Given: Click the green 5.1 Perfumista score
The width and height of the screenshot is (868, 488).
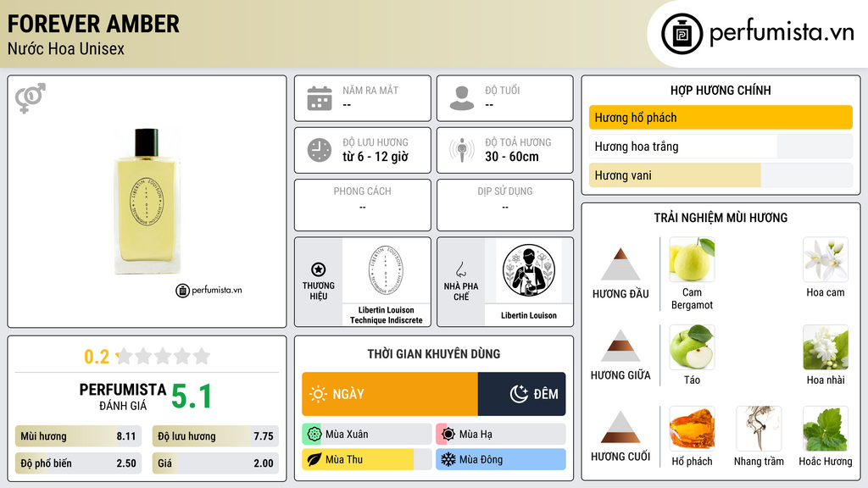Looking at the screenshot, I should coord(192,396).
